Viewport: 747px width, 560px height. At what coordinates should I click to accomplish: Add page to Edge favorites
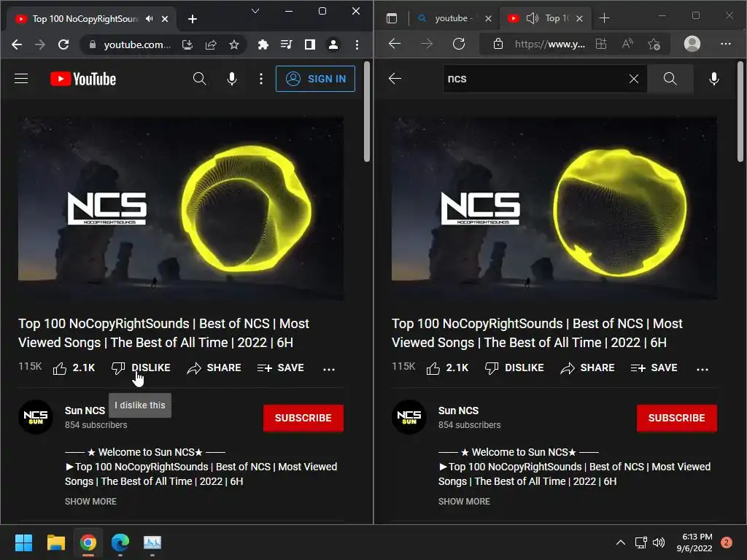click(x=654, y=44)
